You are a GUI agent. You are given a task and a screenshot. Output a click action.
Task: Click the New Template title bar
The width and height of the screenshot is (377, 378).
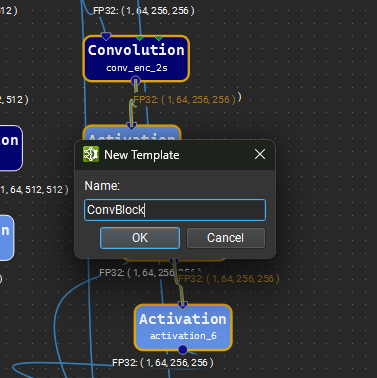tap(175, 155)
